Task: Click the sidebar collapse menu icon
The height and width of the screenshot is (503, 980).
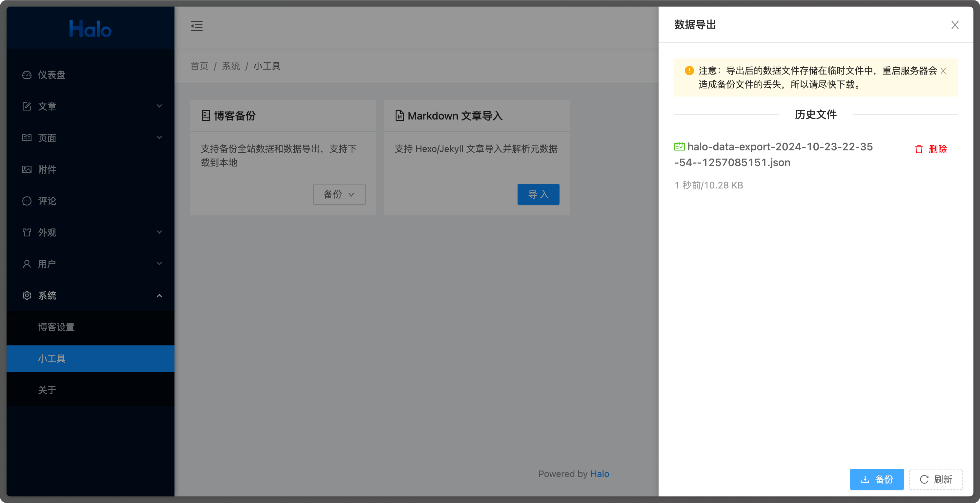Action: click(197, 26)
